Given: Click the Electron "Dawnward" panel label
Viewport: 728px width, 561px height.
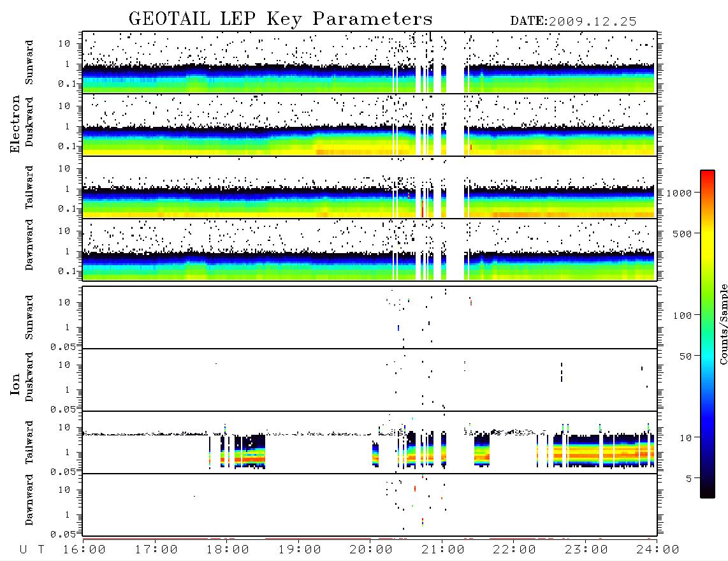Looking at the screenshot, I should tap(29, 245).
